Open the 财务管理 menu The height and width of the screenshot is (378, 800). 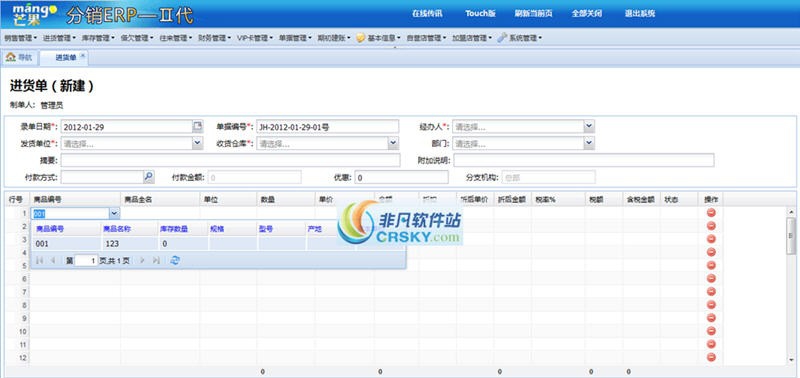[214, 38]
